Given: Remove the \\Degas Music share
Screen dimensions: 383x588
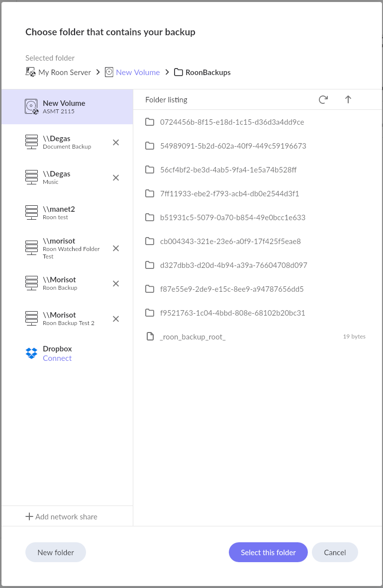Looking at the screenshot, I should [x=116, y=178].
